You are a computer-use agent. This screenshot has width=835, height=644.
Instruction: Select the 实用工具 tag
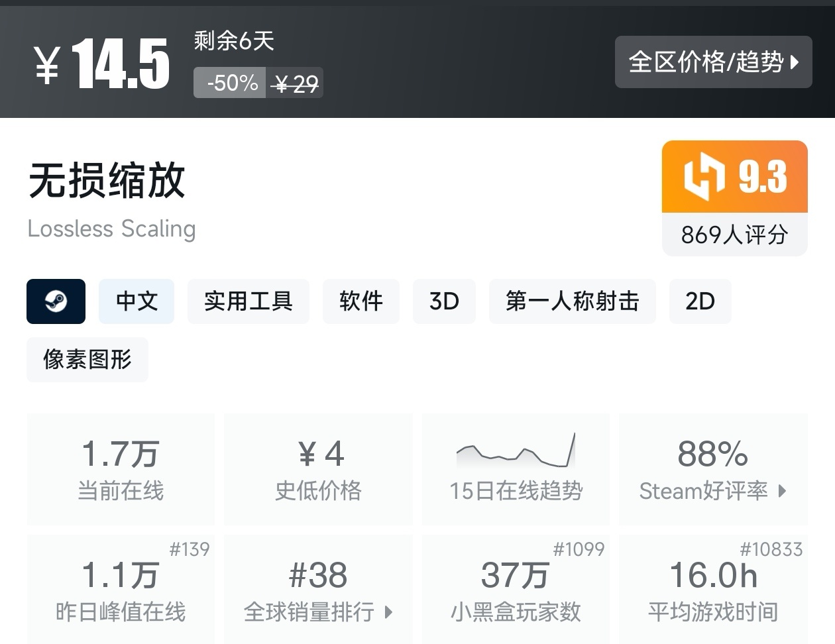point(249,301)
